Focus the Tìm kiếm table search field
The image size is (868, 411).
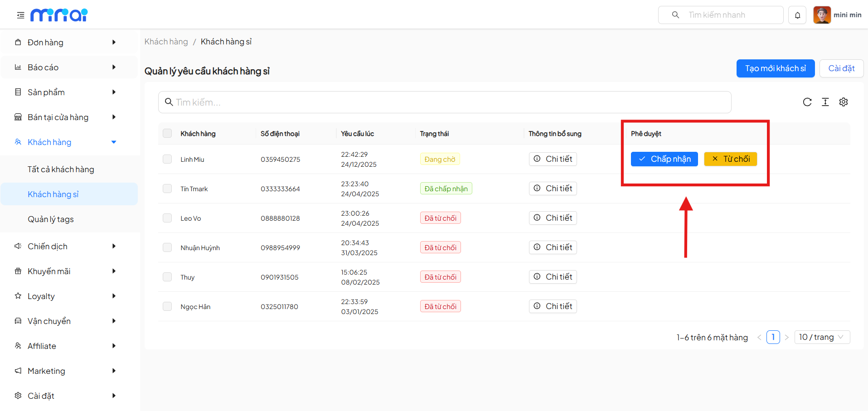444,102
